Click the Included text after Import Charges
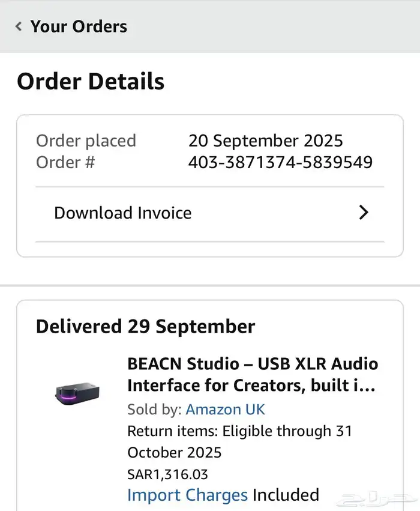Image resolution: width=420 pixels, height=511 pixels. tap(286, 495)
